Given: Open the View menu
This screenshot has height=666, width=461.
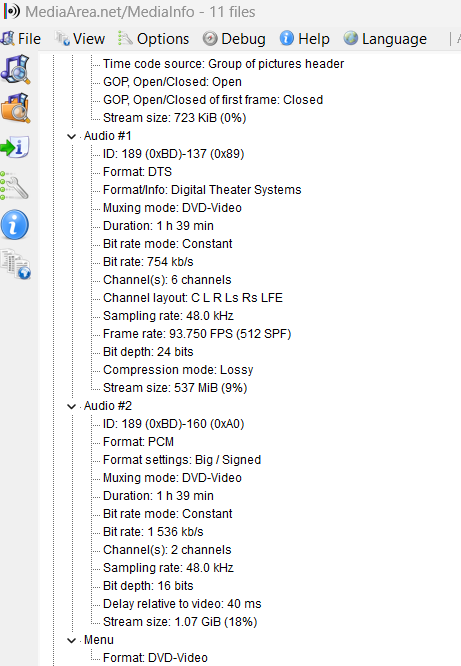Looking at the screenshot, I should coord(80,39).
